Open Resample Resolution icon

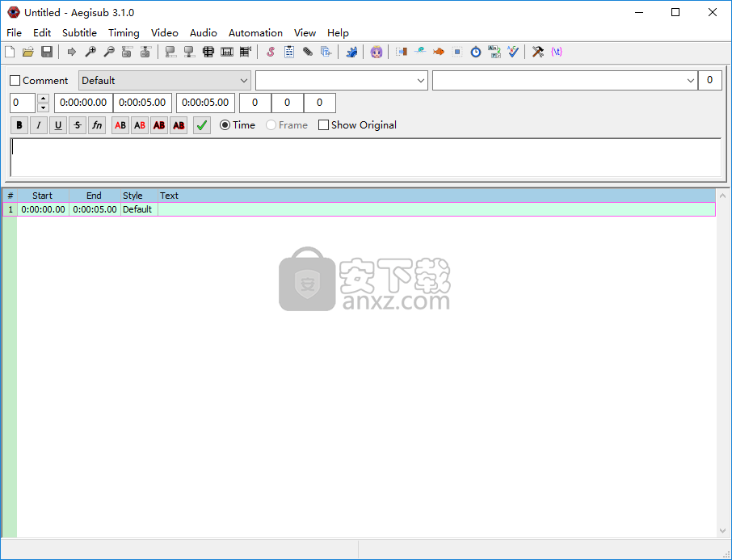457,52
